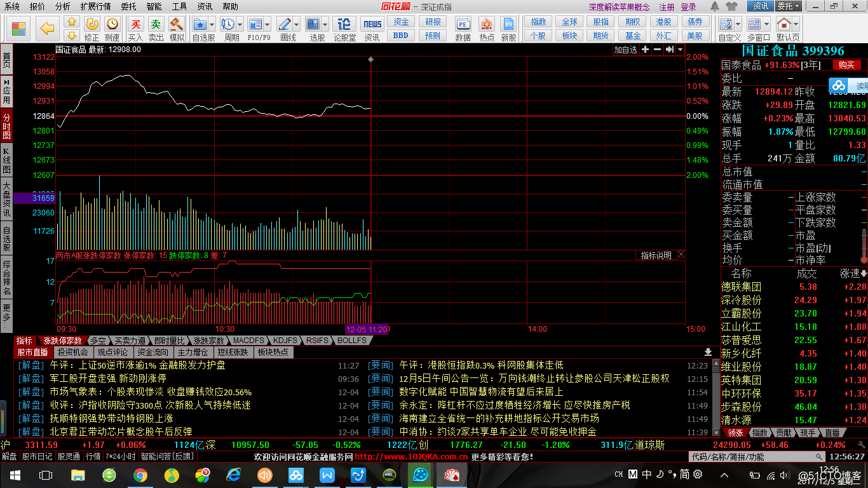Open the skin T-shirt icon in title bar
This screenshot has width=868, height=488.
point(732,6)
